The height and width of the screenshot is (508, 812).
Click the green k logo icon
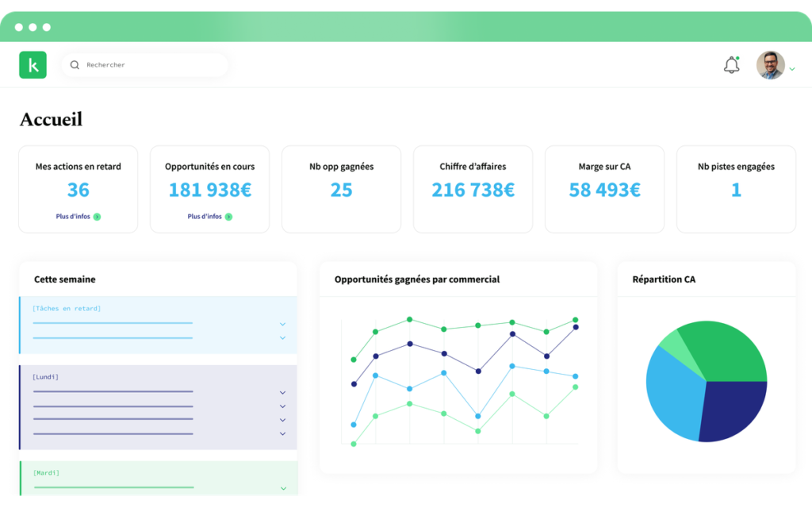pyautogui.click(x=33, y=65)
